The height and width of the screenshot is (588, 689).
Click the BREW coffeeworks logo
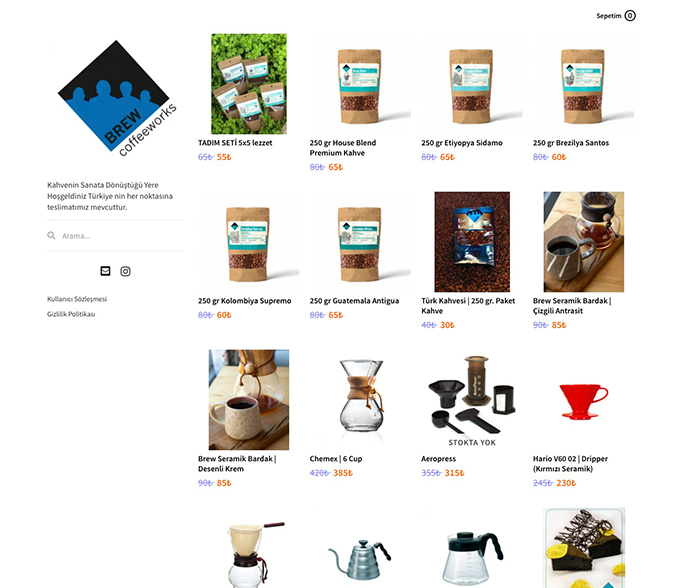[117, 98]
